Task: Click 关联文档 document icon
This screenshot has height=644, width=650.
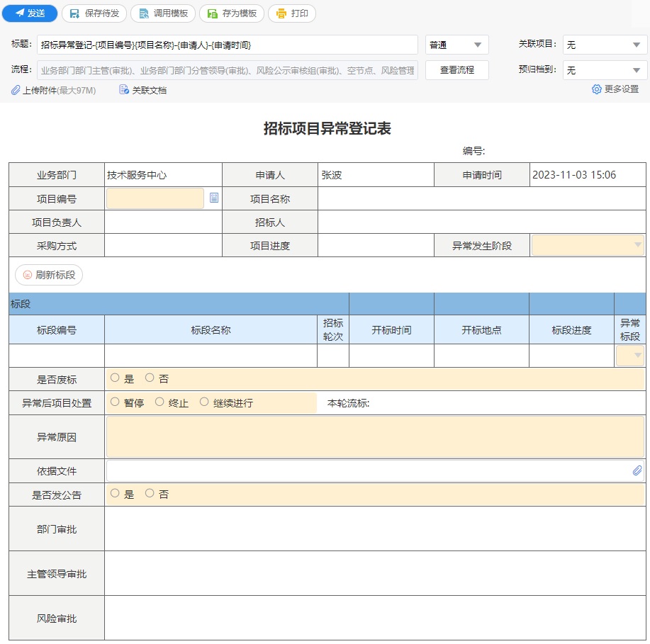Action: point(123,89)
